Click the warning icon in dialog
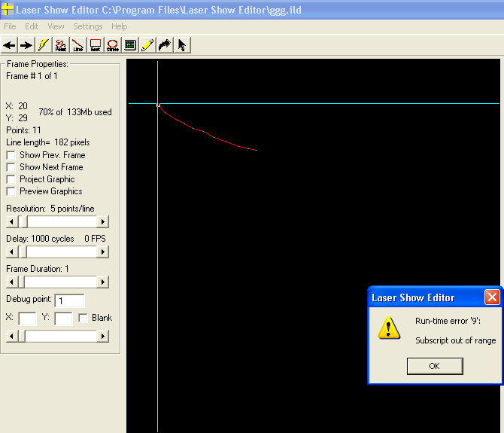 pyautogui.click(x=389, y=328)
